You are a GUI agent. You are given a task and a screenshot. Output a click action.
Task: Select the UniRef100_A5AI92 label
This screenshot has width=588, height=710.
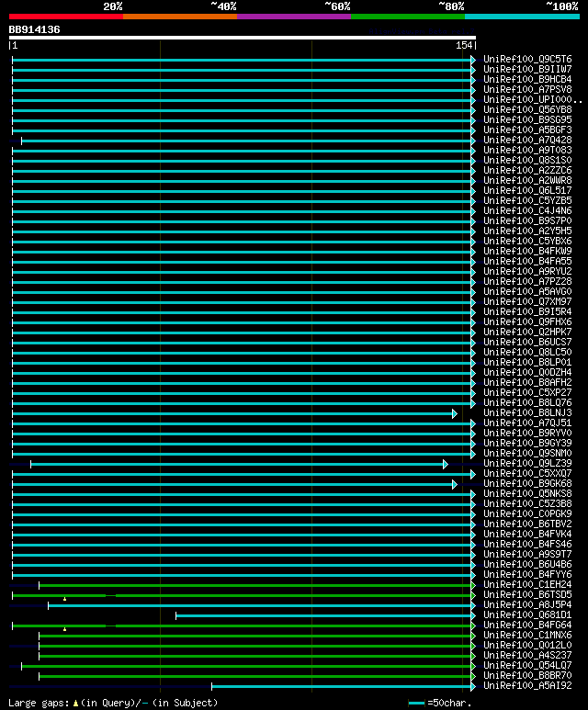tap(527, 685)
